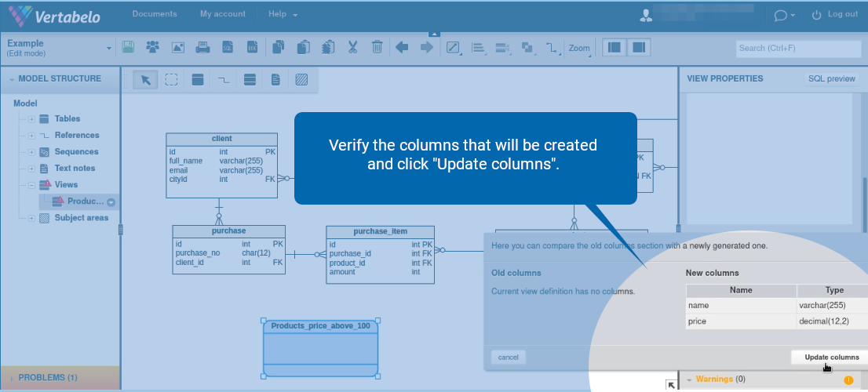Export diagram as image icon
The height and width of the screenshot is (392, 868).
coord(177,48)
